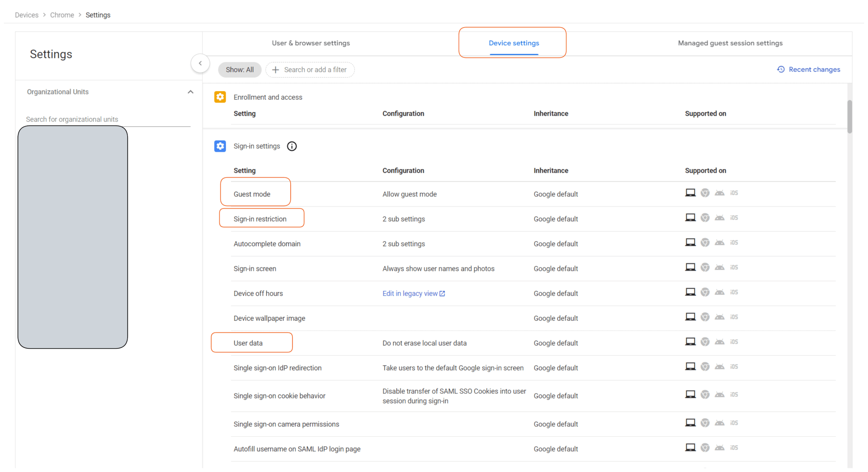Switch to the User & browser settings tab
Viewport: 868px width, 472px height.
pos(311,43)
